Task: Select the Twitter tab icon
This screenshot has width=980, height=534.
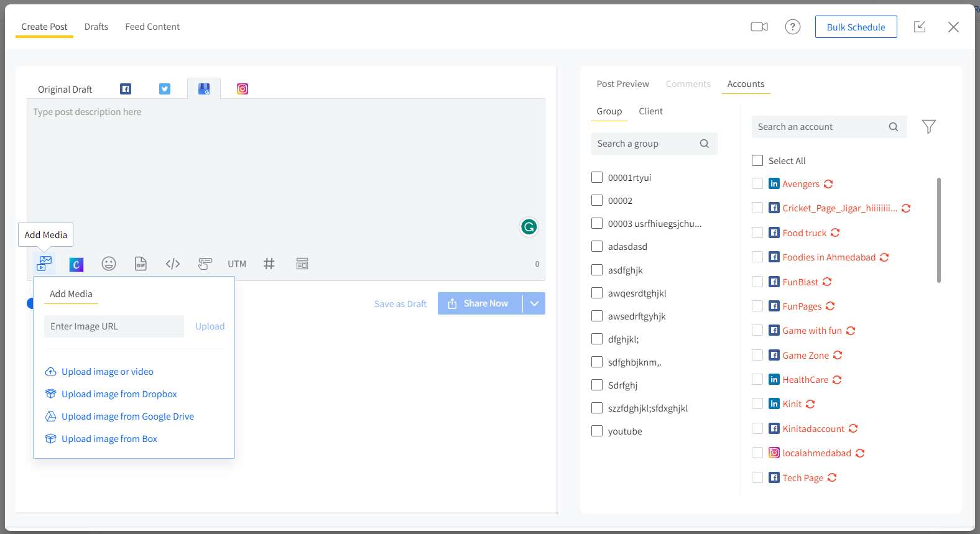Action: (x=165, y=89)
